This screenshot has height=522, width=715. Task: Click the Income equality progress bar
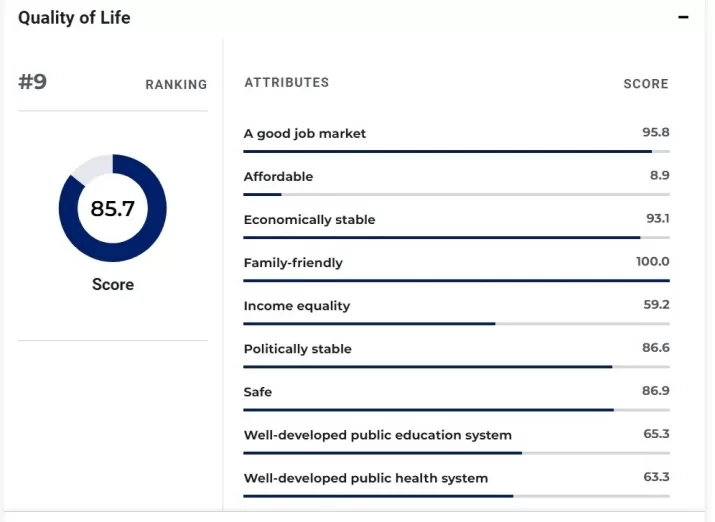[x=456, y=323]
